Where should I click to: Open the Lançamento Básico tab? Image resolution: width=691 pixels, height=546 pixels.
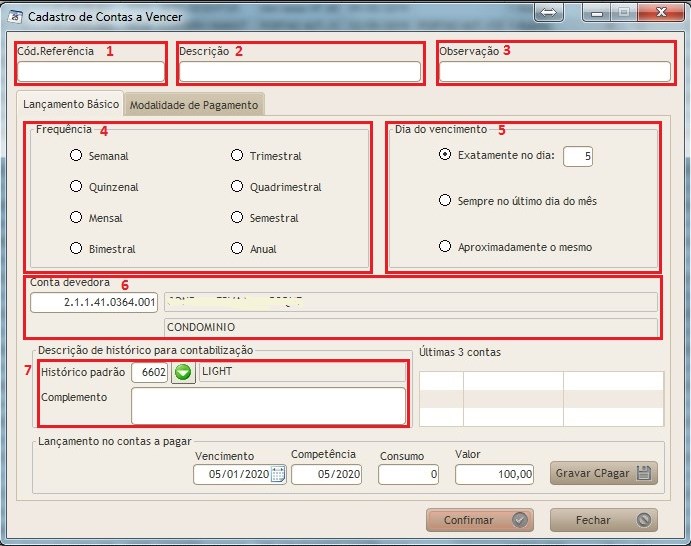pos(70,104)
